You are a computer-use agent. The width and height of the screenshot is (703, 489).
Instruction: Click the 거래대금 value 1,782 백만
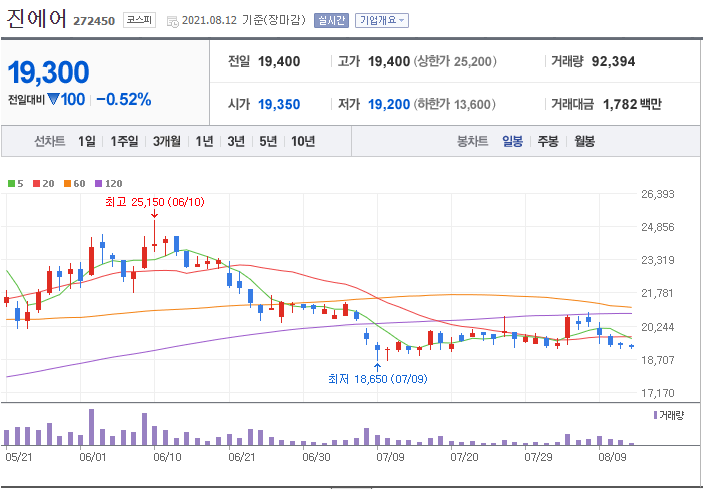(x=632, y=105)
